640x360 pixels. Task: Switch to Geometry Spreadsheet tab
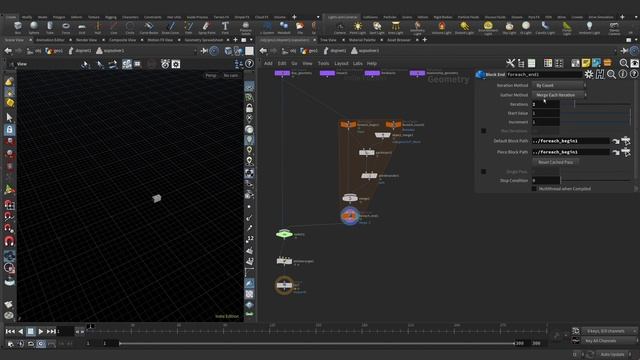[204, 40]
